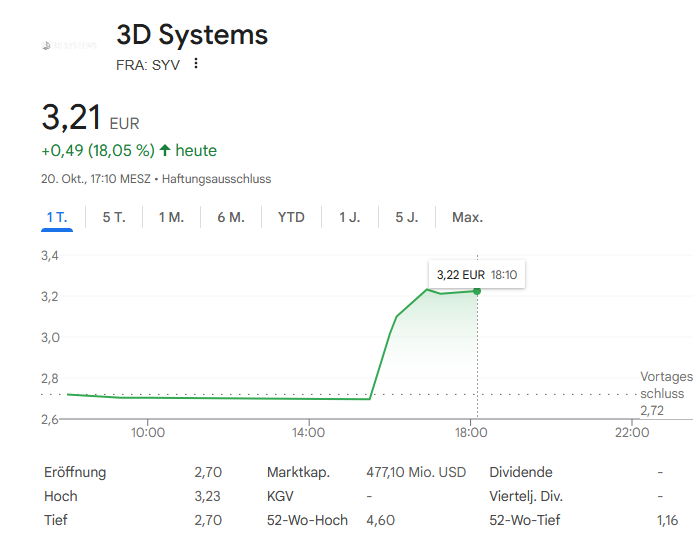Click the green up arrow next to heute
Screen dimensions: 695x545
[165, 151]
